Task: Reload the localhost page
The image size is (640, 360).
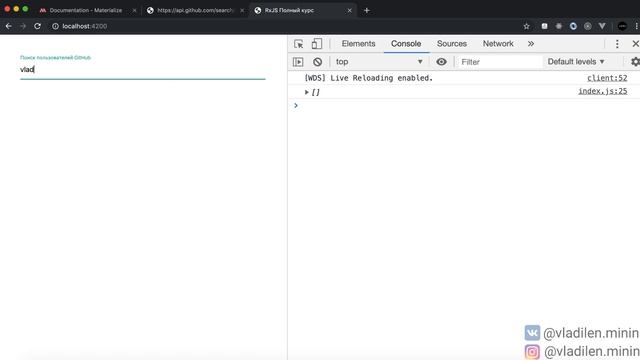Action: (x=37, y=26)
